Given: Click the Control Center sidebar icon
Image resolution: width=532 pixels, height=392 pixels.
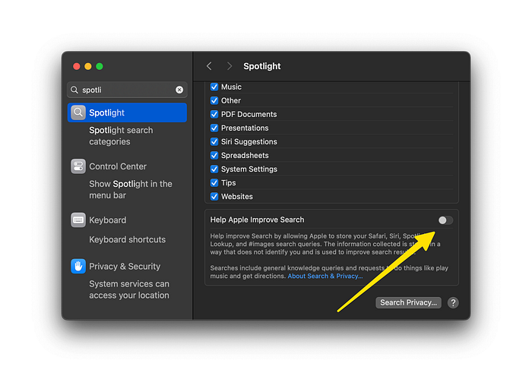Looking at the screenshot, I should tap(78, 166).
